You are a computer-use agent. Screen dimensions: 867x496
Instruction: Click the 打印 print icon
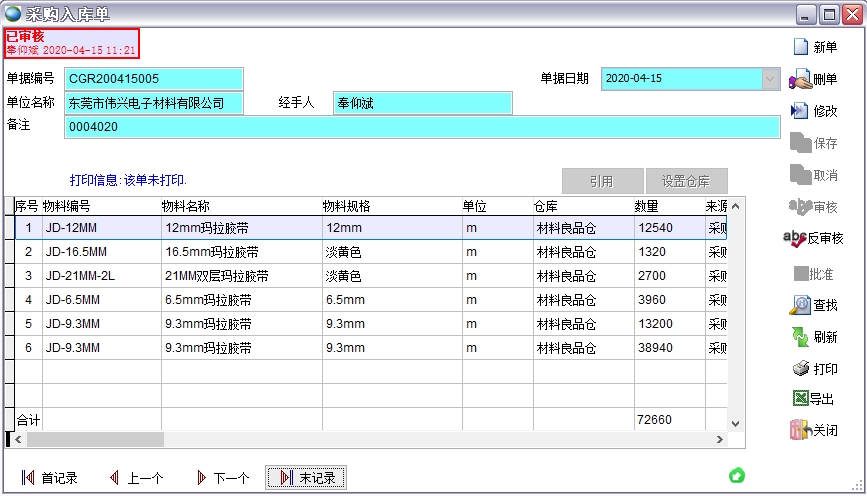pyautogui.click(x=801, y=368)
